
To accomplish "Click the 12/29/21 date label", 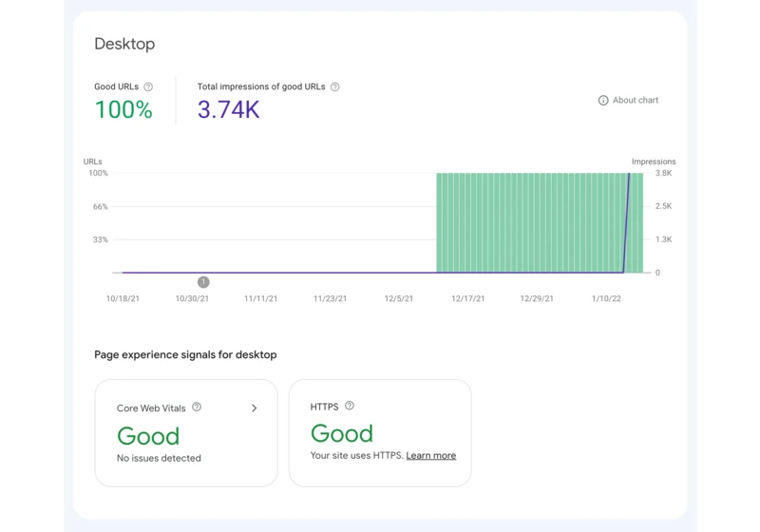I will pos(537,298).
